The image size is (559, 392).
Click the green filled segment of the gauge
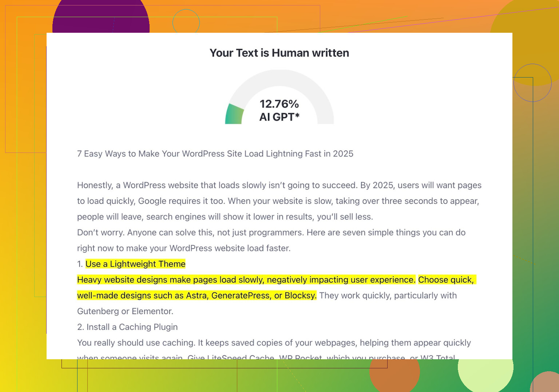(234, 115)
